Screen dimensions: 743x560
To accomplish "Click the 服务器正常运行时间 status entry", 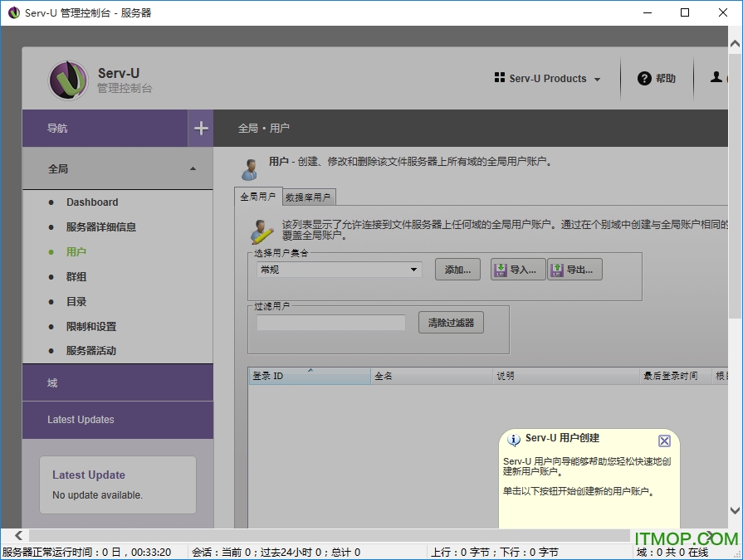I will [86, 553].
